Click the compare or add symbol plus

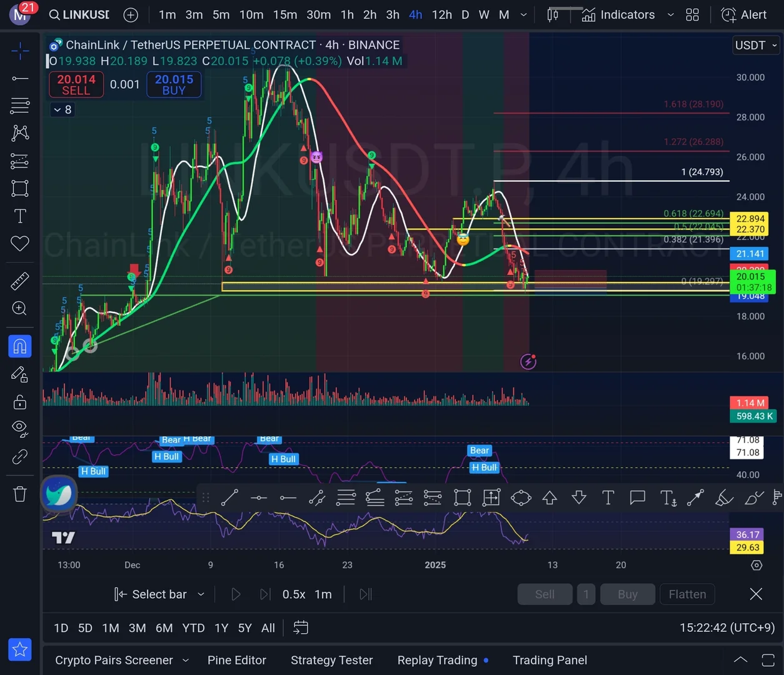131,15
